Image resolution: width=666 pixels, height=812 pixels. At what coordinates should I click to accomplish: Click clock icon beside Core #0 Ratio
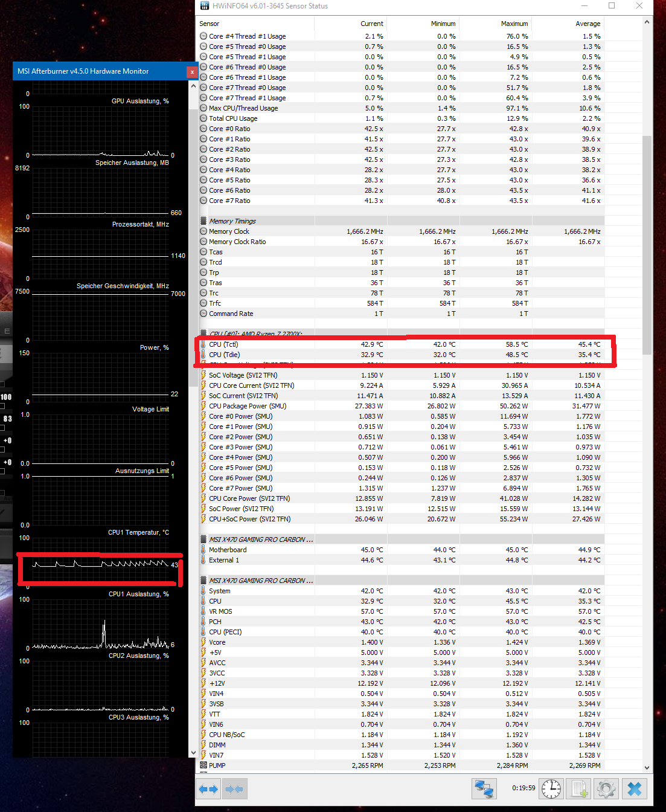[x=203, y=129]
